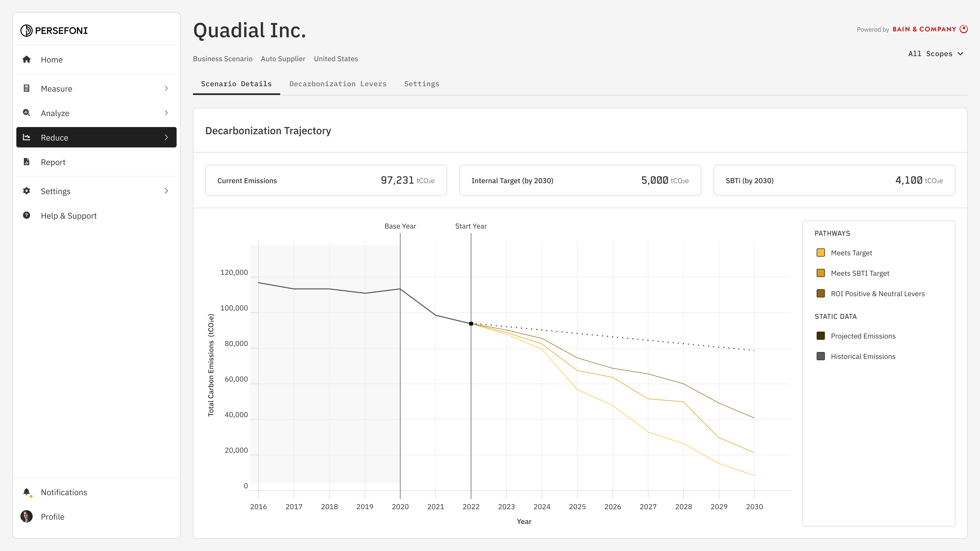The height and width of the screenshot is (551, 980).
Task: Click the Report document icon
Action: pyautogui.click(x=26, y=162)
